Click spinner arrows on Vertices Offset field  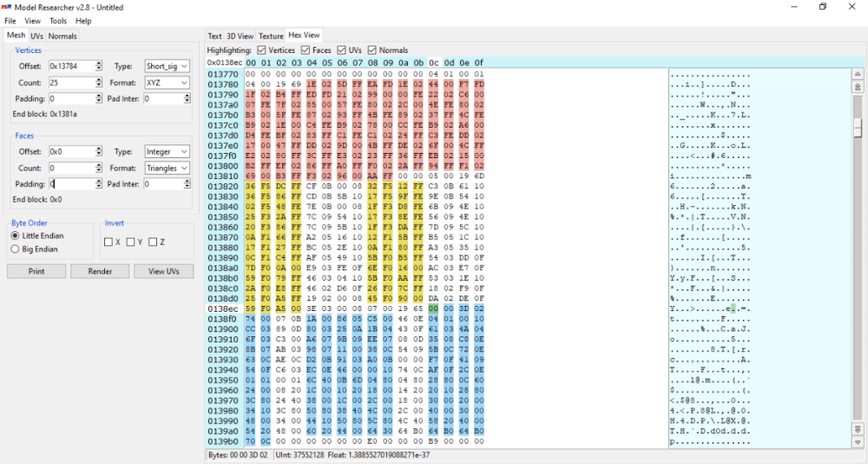click(98, 66)
